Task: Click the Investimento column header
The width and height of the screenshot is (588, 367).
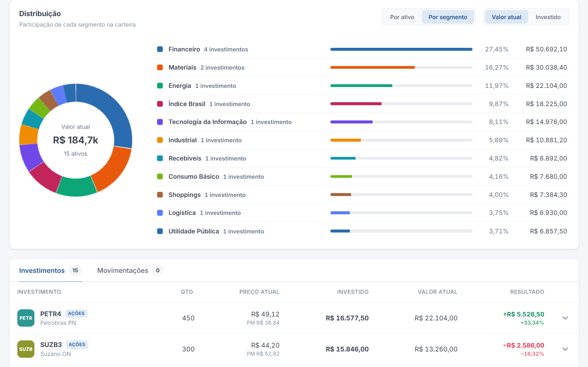Action: tap(39, 292)
